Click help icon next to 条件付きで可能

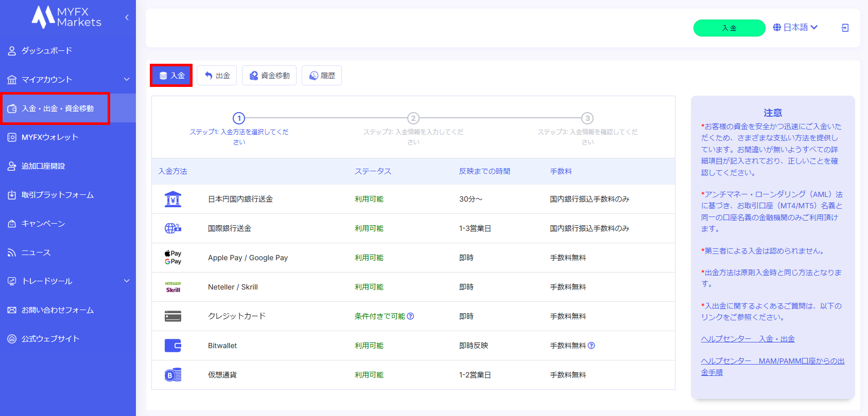[x=410, y=316]
